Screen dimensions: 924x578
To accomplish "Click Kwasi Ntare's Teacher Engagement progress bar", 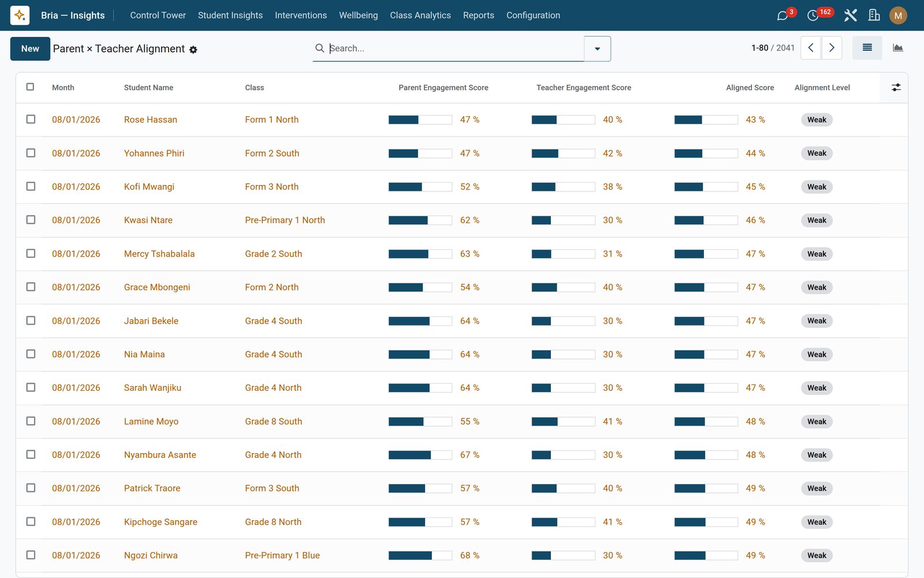I will (563, 220).
